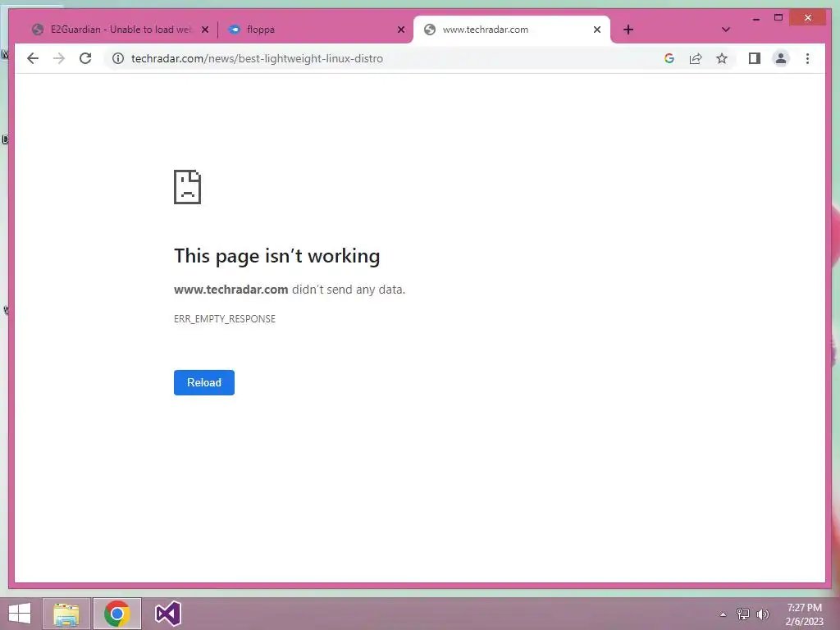Close the www.techradar.com tab
The image size is (840, 630).
coord(597,30)
